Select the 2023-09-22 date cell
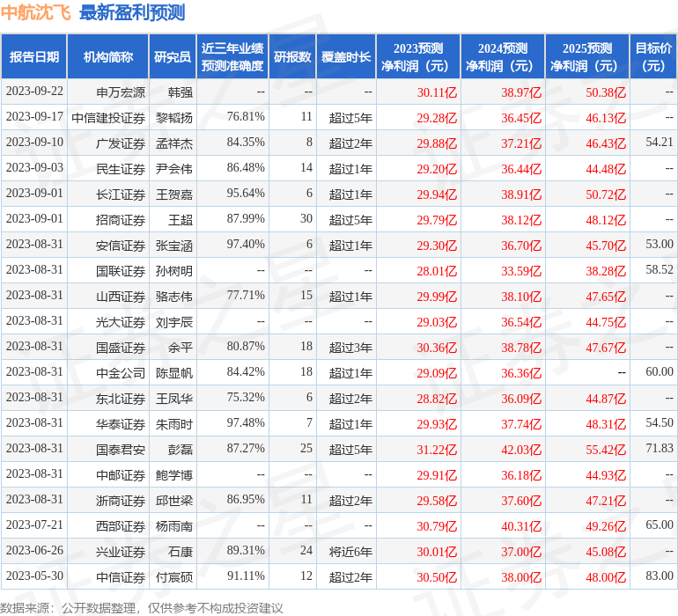 click(x=34, y=92)
